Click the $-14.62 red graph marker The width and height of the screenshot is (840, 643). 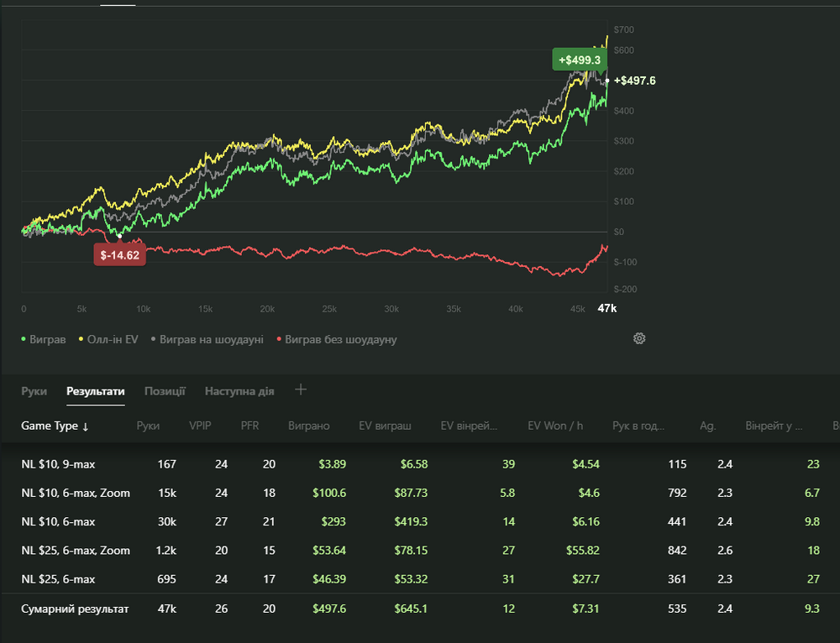coord(120,255)
